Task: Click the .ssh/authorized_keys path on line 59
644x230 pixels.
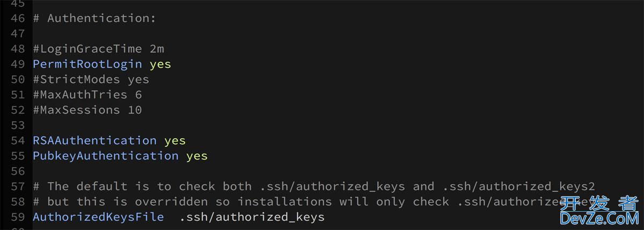Action: (x=252, y=217)
